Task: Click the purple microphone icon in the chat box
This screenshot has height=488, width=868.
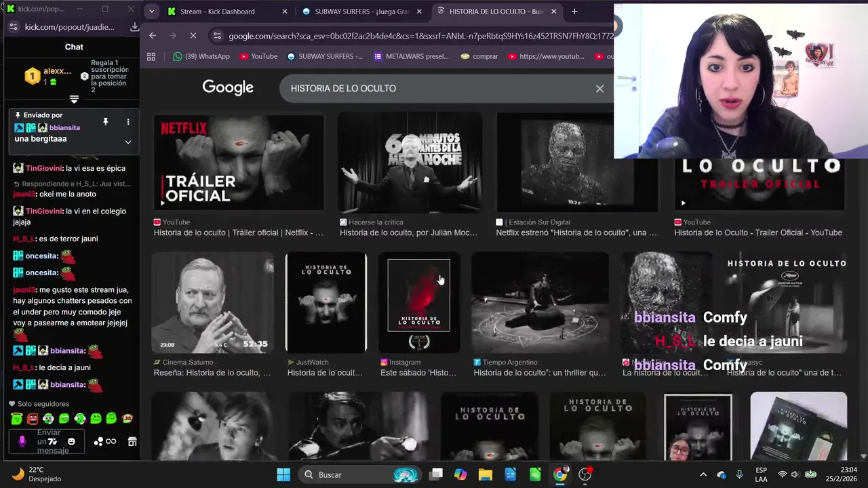Action: pyautogui.click(x=22, y=441)
